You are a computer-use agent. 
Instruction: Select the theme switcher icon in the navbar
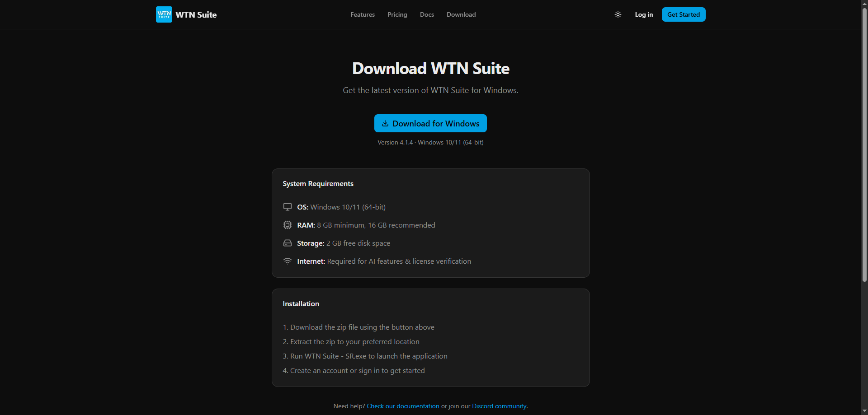[x=618, y=14]
